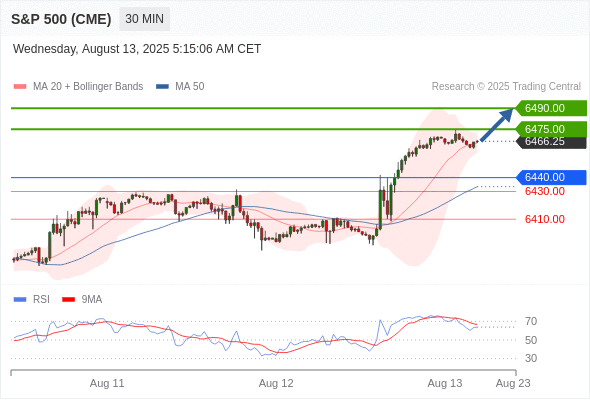Click the Aug 12 date axis label

click(276, 383)
